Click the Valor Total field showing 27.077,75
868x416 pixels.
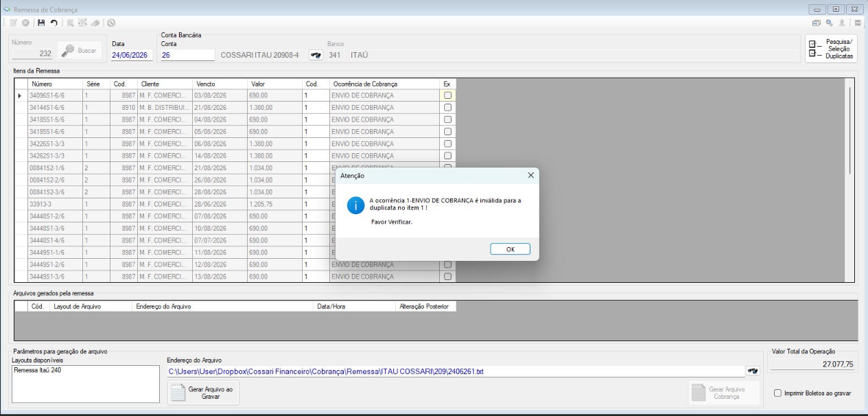pos(813,365)
